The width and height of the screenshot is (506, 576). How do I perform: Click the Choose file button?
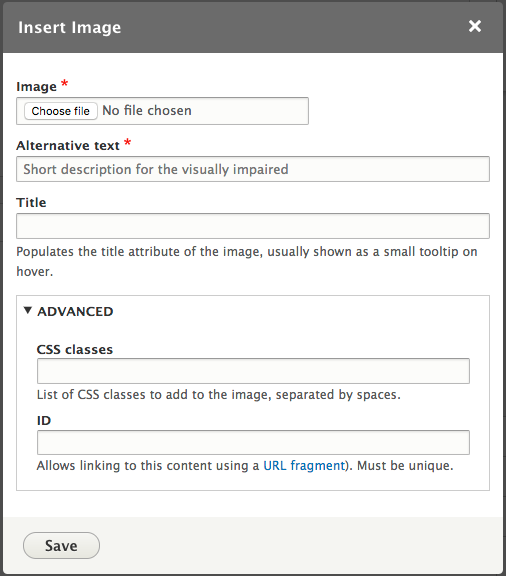click(61, 111)
